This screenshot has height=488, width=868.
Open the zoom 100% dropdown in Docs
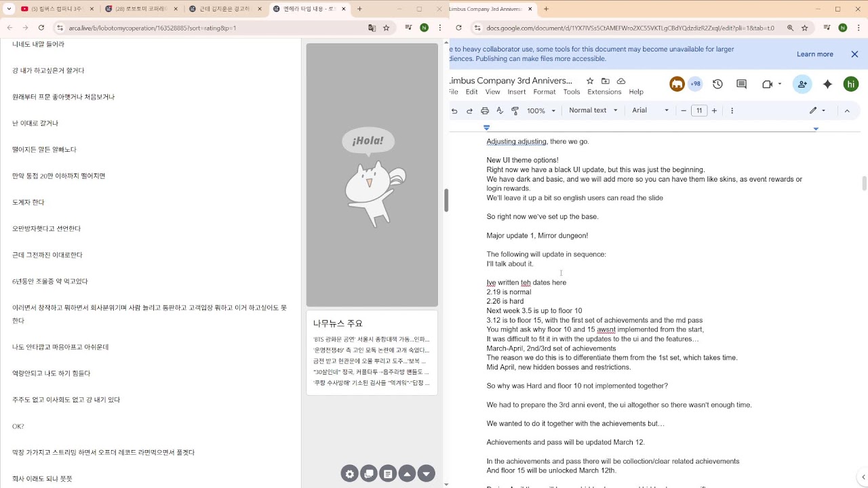(541, 110)
